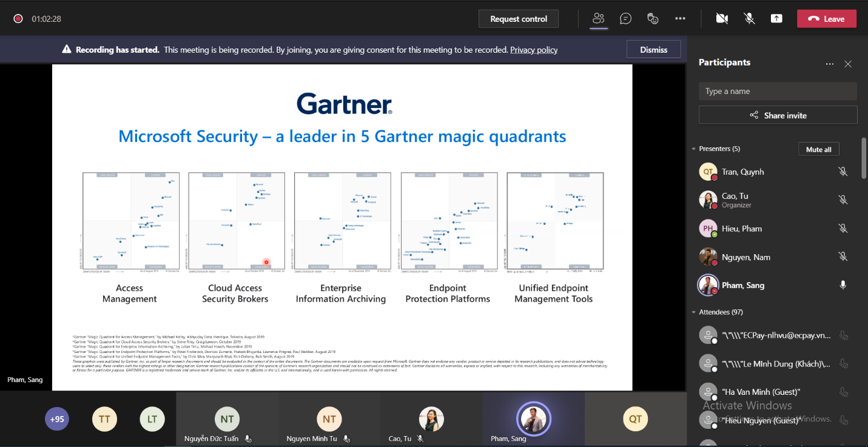The height and width of the screenshot is (447, 868).
Task: Click Cloud Access Security Brokers quadrant chart
Action: (237, 221)
